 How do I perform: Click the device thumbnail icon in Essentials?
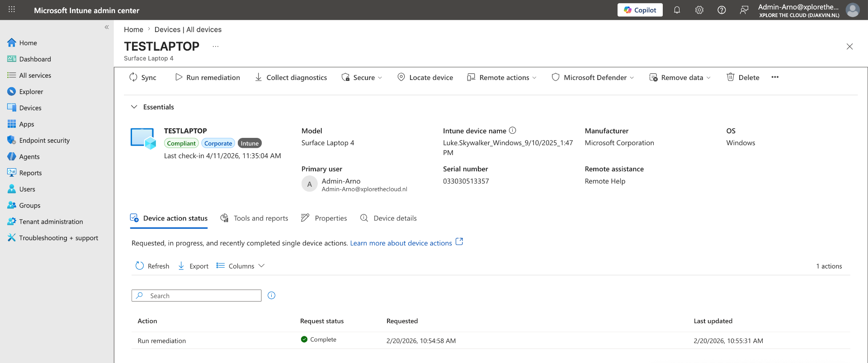point(143,138)
